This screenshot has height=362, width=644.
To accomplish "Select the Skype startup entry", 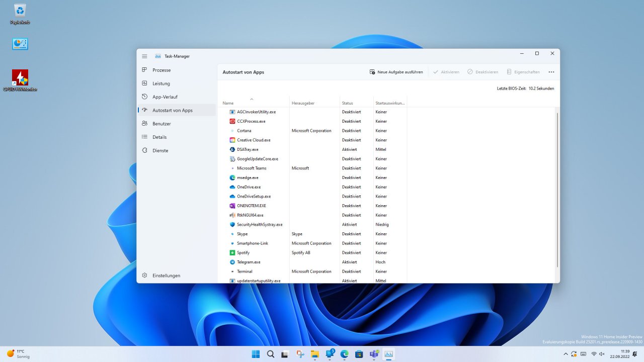I will 312,234.
